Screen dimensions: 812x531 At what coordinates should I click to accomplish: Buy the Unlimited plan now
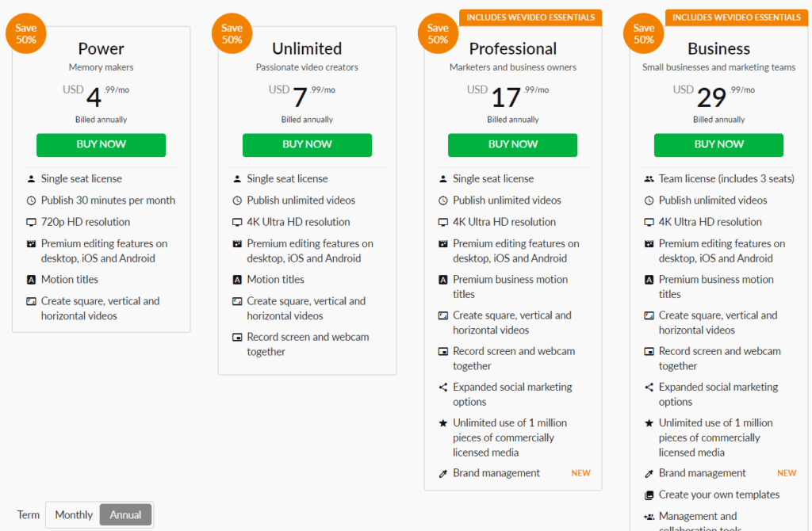point(307,145)
